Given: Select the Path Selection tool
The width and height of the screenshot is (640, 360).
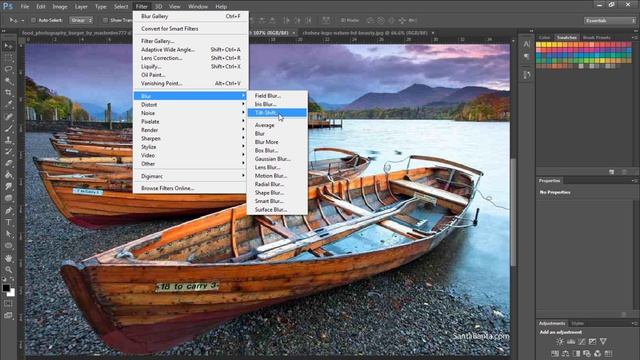Looking at the screenshot, I should (8, 234).
